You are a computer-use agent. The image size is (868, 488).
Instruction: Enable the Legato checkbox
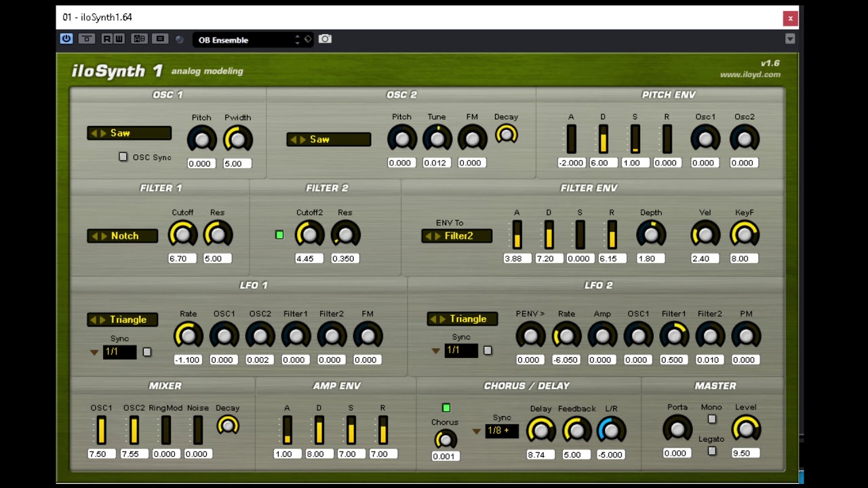712,451
